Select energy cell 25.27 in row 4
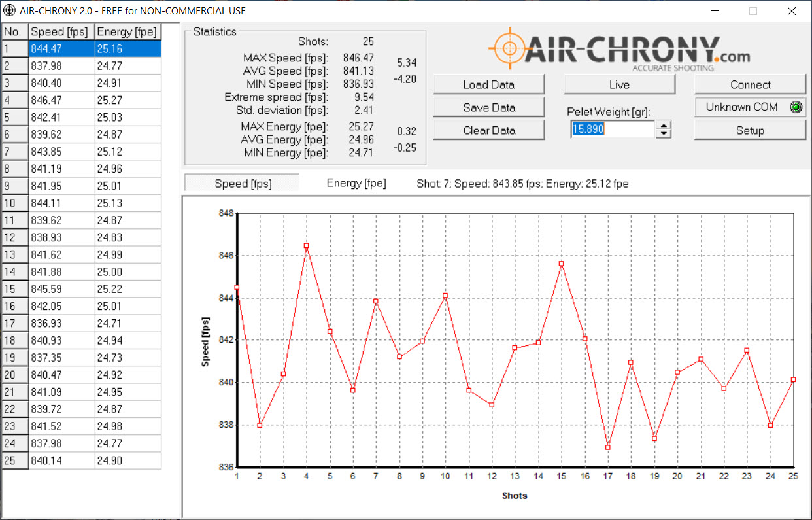The width and height of the screenshot is (812, 520). (x=128, y=100)
